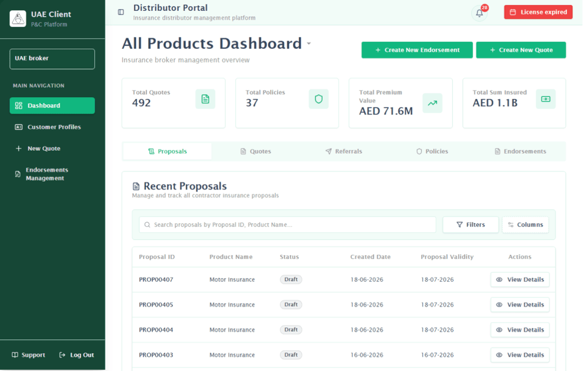Click the Total Policies shield icon
The height and width of the screenshot is (371, 588).
click(319, 99)
